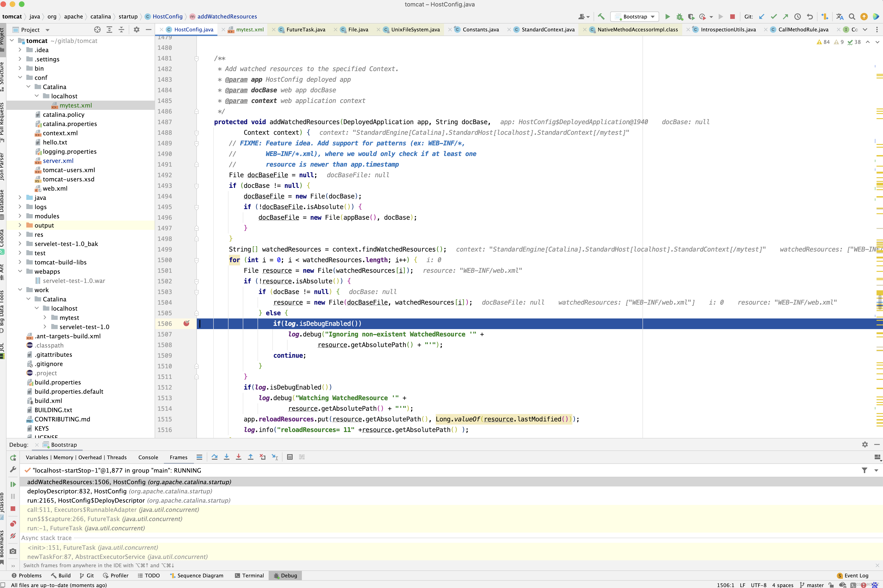Show hidden editor tabs chevron
The image size is (883, 588).
tap(865, 29)
